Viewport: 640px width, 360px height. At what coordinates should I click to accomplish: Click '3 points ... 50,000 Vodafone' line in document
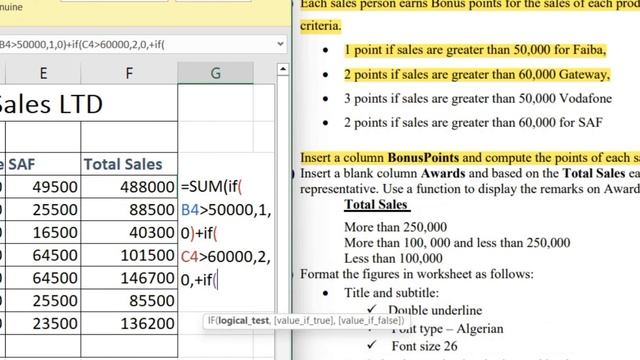tap(478, 98)
